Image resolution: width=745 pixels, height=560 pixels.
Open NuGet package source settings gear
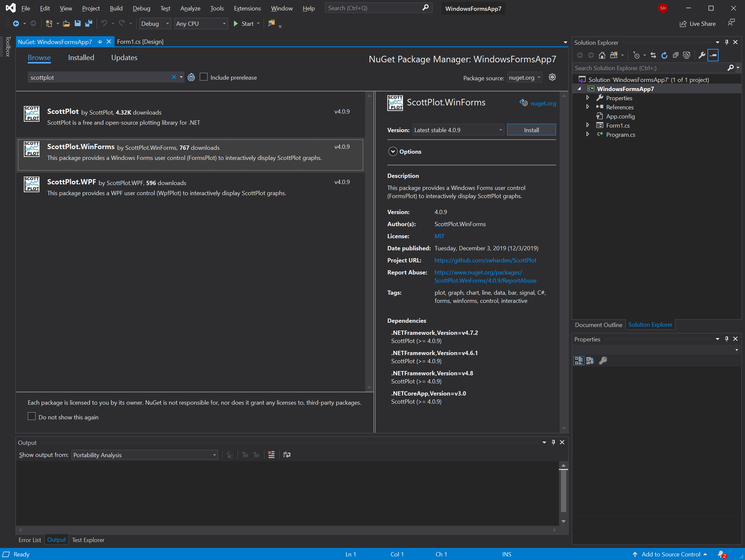[552, 77]
